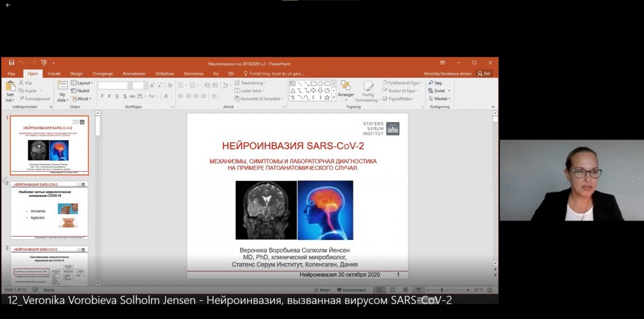
Task: Switch to the Indsæt ribbon tab
Action: tap(54, 73)
